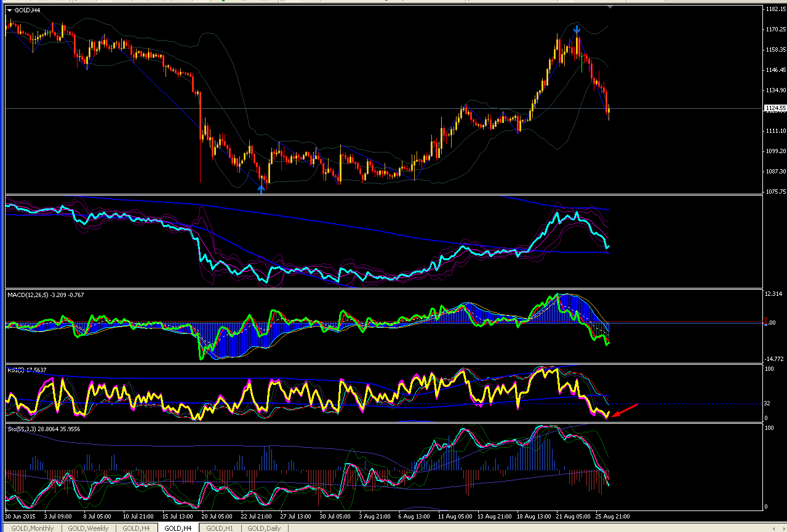Viewport: 787px width, 532px height.
Task: Click the 1158.35 price scale value
Action: click(x=775, y=50)
